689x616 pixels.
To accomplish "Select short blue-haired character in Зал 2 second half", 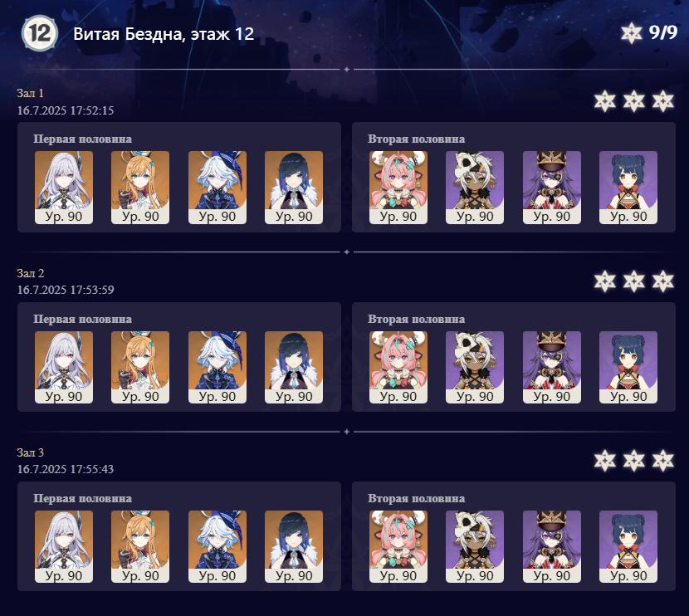I will click(628, 367).
